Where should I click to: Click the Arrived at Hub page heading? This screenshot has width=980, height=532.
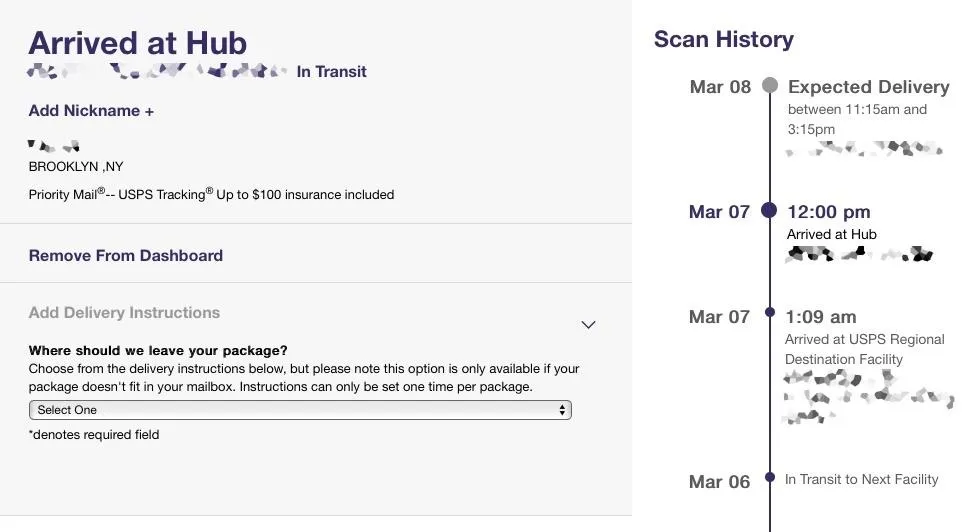click(138, 43)
